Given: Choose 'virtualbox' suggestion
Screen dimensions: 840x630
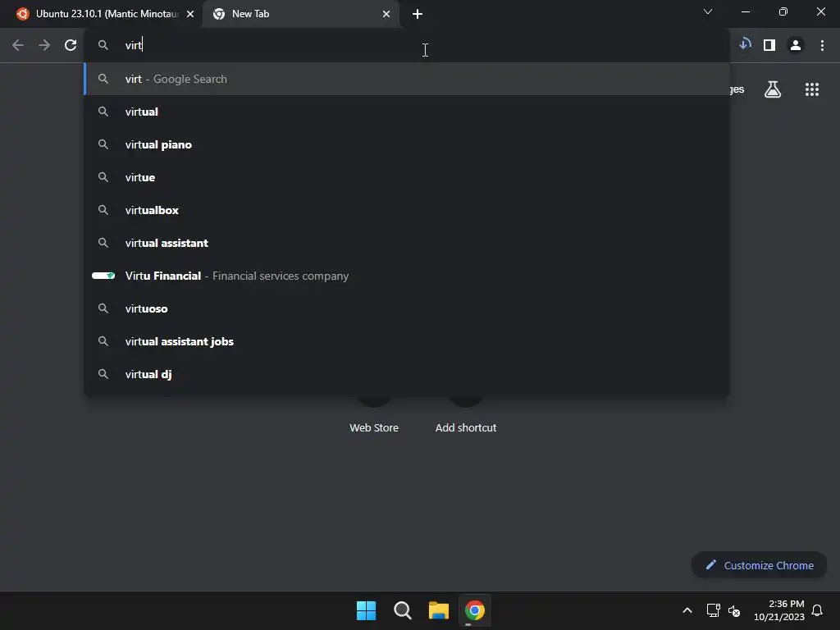Looking at the screenshot, I should pyautogui.click(x=407, y=210).
